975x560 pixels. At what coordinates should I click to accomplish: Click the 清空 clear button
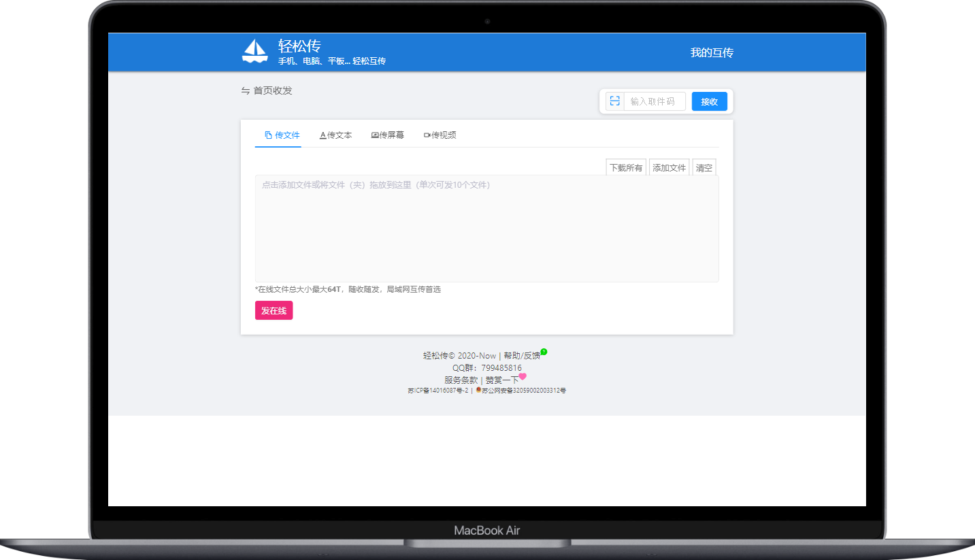coord(704,167)
